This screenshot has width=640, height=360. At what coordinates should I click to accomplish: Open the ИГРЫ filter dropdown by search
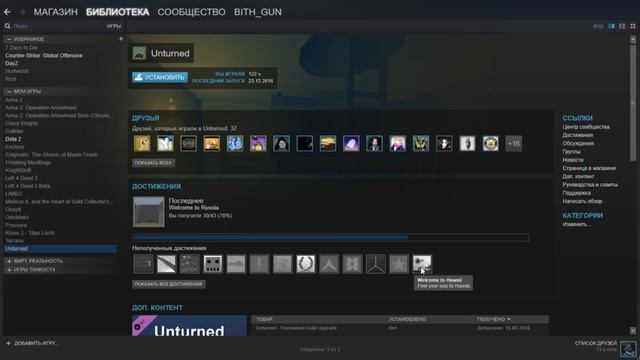click(x=114, y=26)
